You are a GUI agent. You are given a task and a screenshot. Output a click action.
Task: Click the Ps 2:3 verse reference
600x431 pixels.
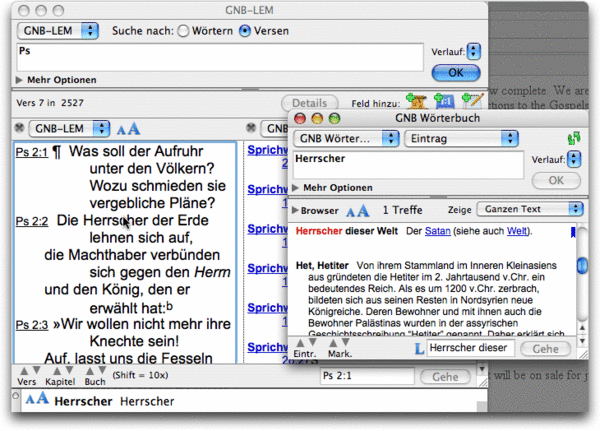31,325
